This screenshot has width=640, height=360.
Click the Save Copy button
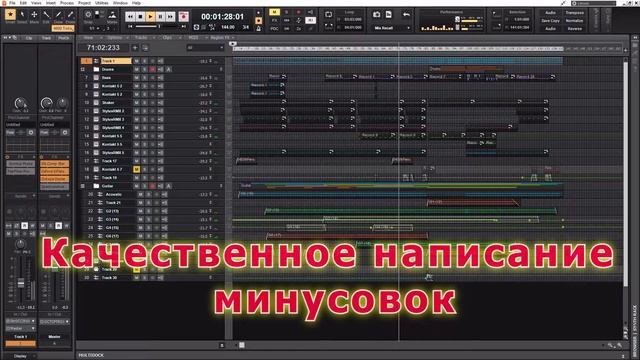pyautogui.click(x=550, y=20)
